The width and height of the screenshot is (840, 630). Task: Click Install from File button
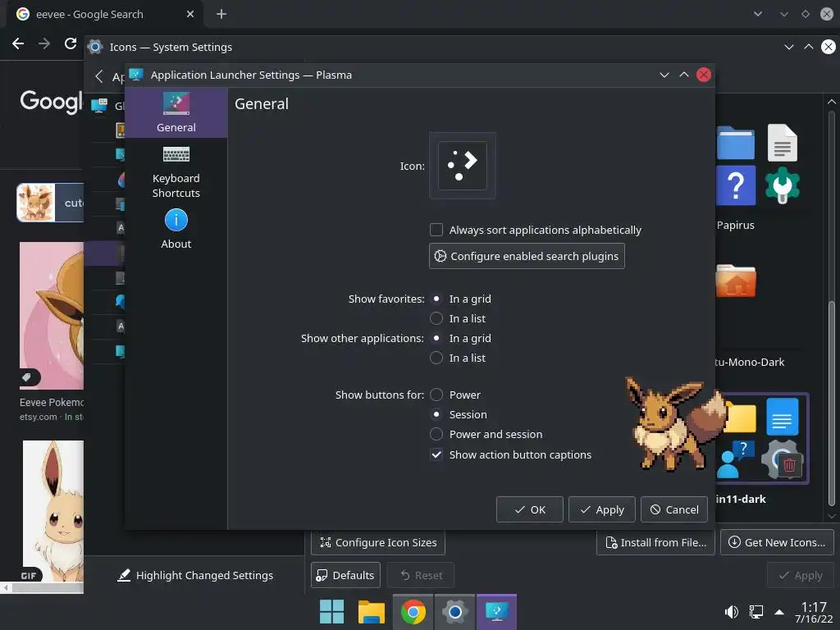tap(655, 543)
